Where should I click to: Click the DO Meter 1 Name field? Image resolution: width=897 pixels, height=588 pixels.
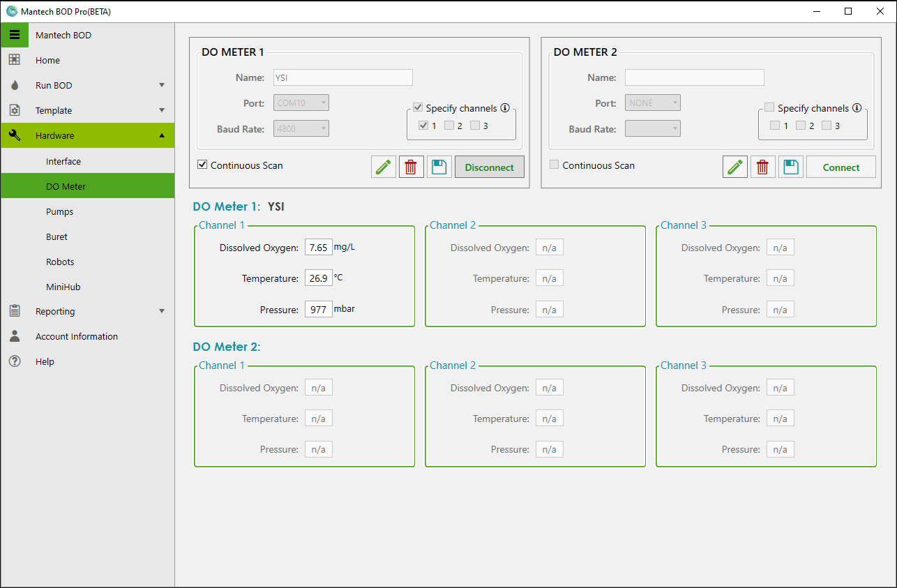[x=343, y=77]
